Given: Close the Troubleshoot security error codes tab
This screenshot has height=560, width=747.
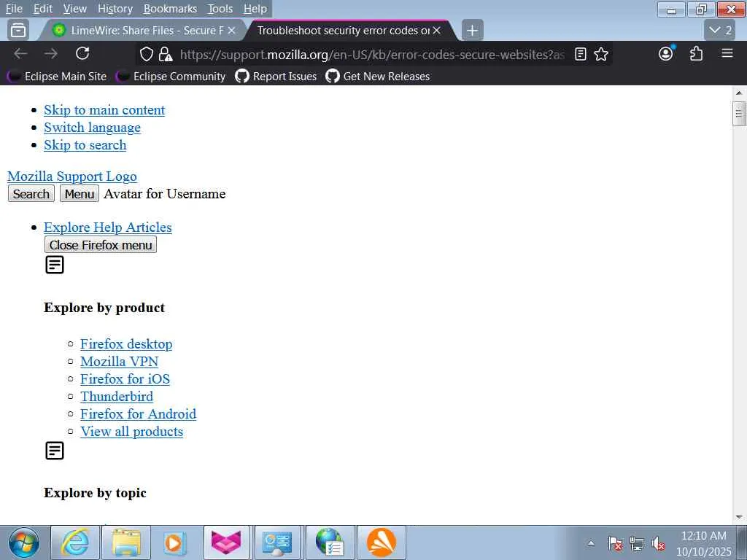Looking at the screenshot, I should [x=436, y=31].
